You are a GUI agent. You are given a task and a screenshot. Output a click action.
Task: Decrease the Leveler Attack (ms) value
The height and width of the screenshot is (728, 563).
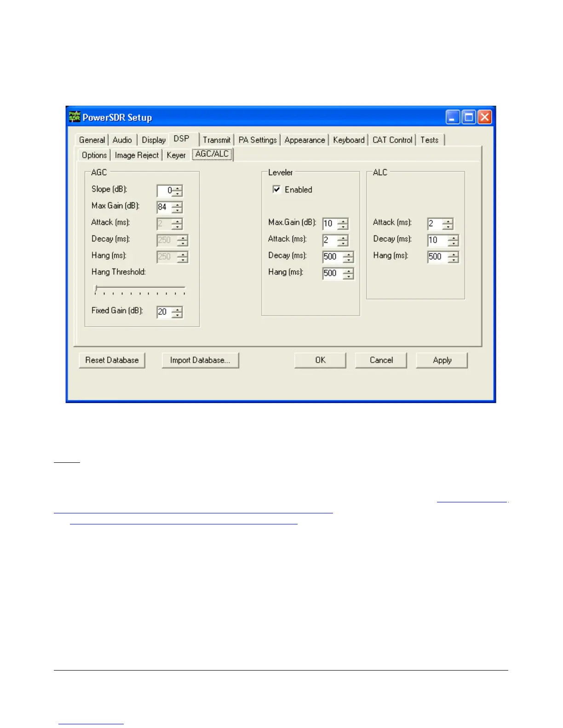(x=344, y=243)
